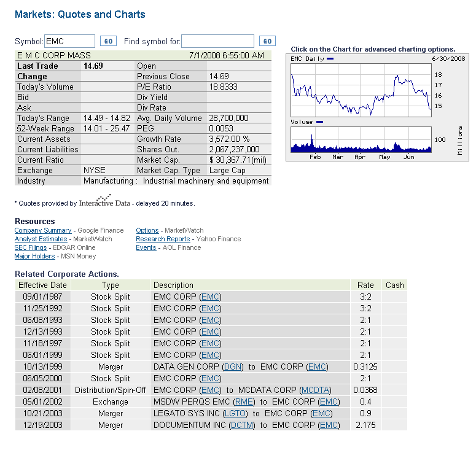Screen dimensions: 476x450
Task: Click the DGN ticker link
Action: click(x=233, y=367)
